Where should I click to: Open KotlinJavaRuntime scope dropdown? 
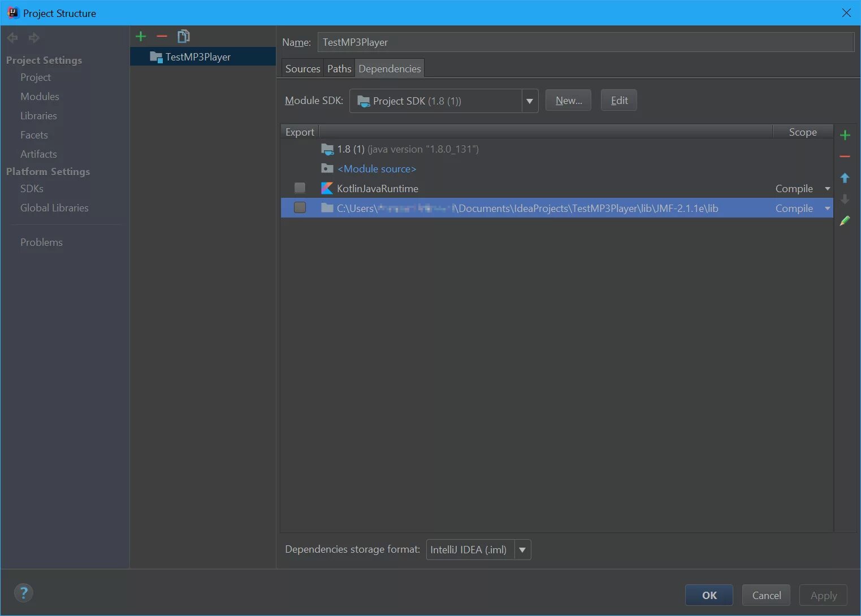tap(827, 189)
